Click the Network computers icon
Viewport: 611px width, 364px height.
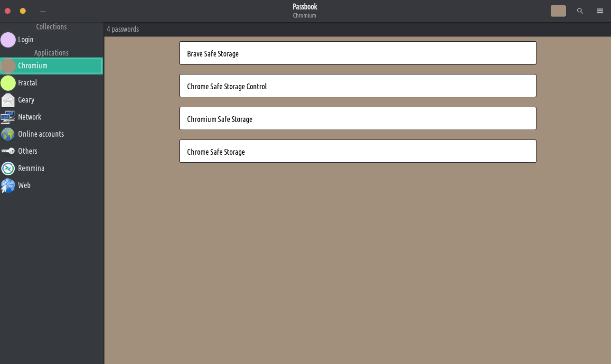coord(8,117)
